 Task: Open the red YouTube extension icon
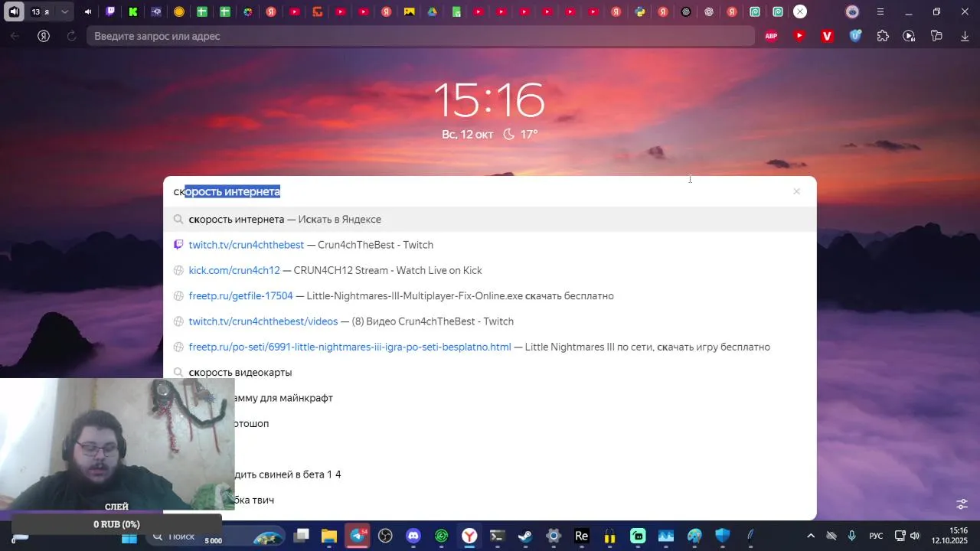[799, 36]
